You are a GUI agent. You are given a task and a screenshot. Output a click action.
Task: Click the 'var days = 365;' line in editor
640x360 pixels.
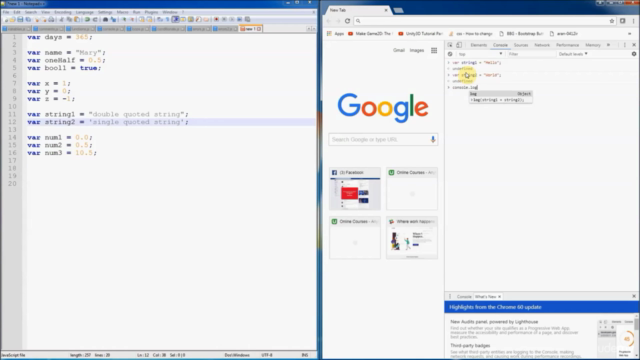click(x=60, y=37)
